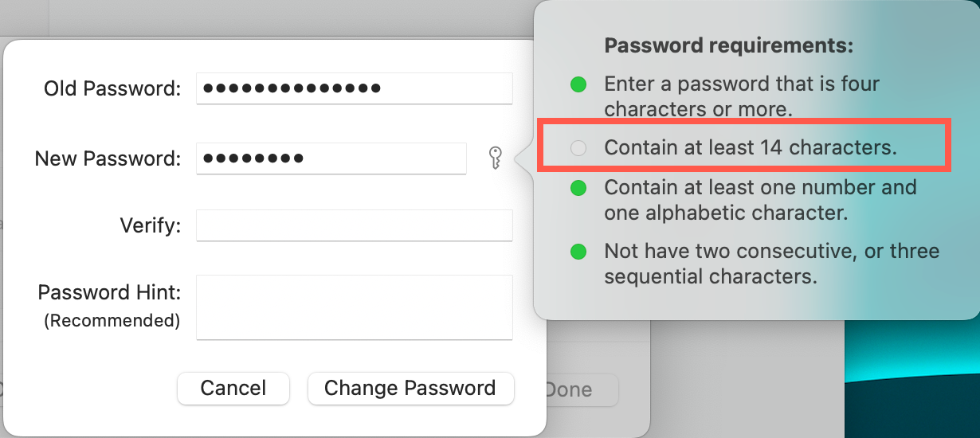Click green dot beside consecutive characters requirement
Screen dimensions: 980x438
click(579, 252)
